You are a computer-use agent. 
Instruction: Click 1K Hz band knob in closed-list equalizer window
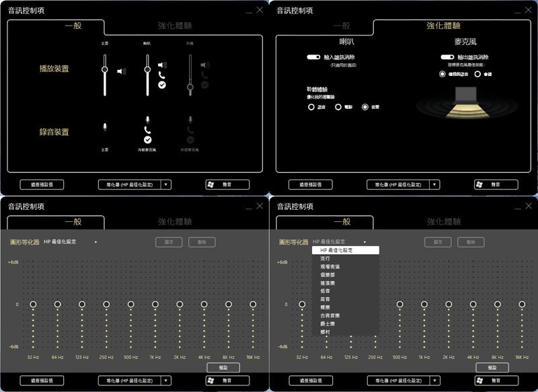[155, 304]
